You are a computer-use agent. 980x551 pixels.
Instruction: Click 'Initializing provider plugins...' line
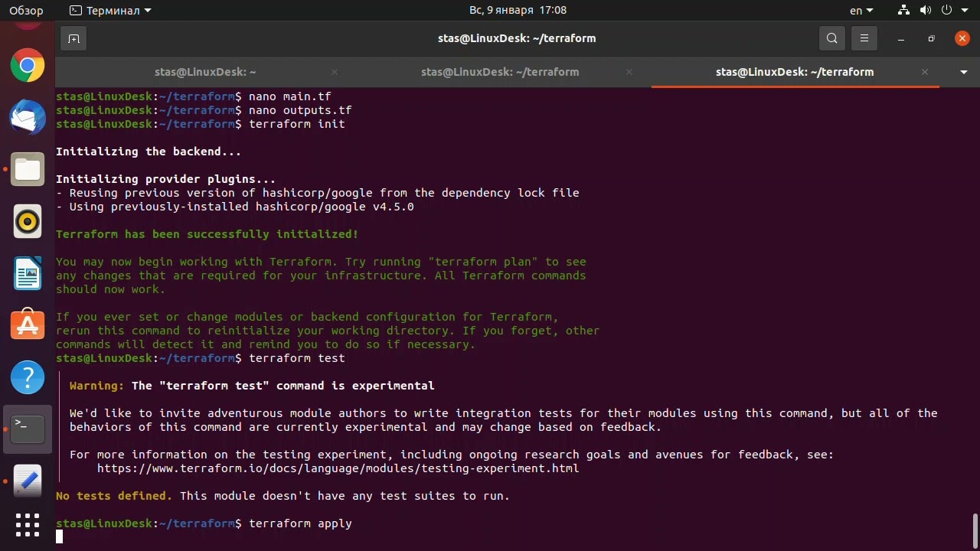tap(165, 179)
